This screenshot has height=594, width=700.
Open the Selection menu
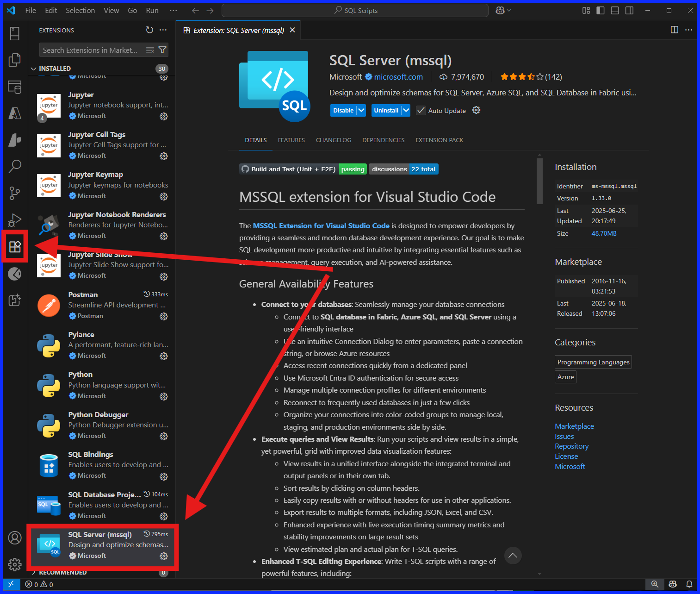tap(80, 10)
